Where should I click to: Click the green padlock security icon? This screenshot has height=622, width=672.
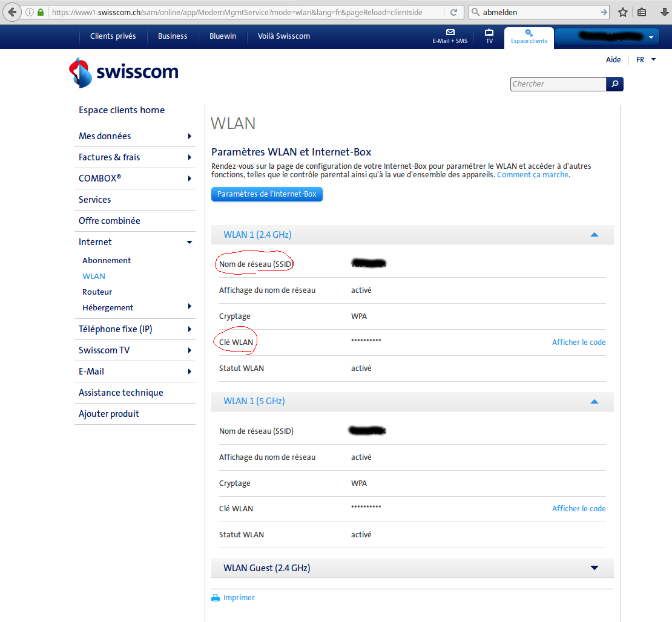click(41, 13)
